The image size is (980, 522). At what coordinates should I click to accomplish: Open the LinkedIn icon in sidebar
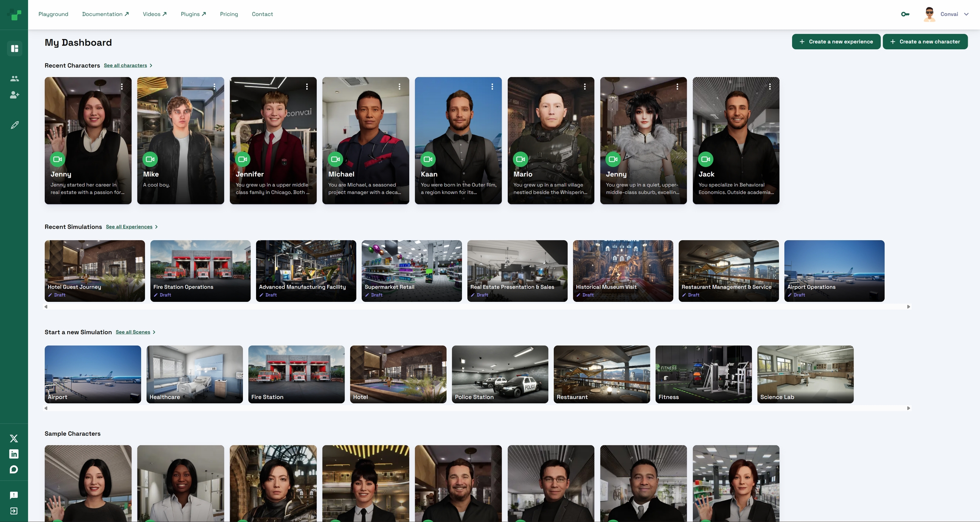point(14,454)
